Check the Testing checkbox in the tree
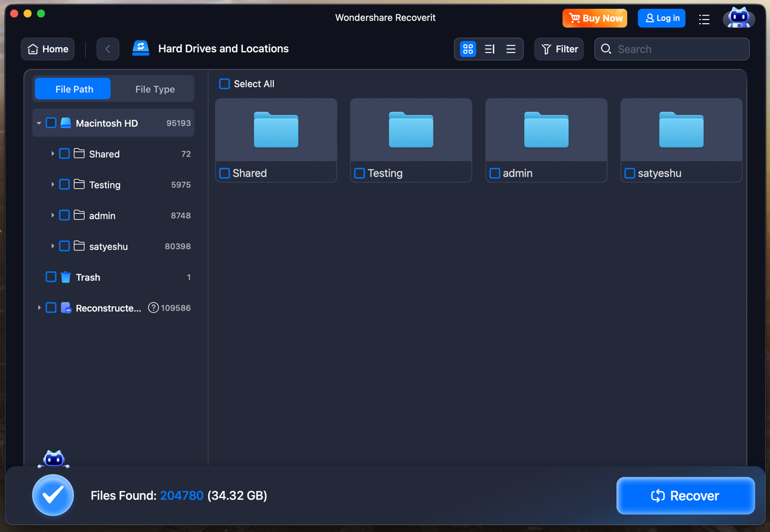Screen dimensions: 770x532 tap(64, 184)
